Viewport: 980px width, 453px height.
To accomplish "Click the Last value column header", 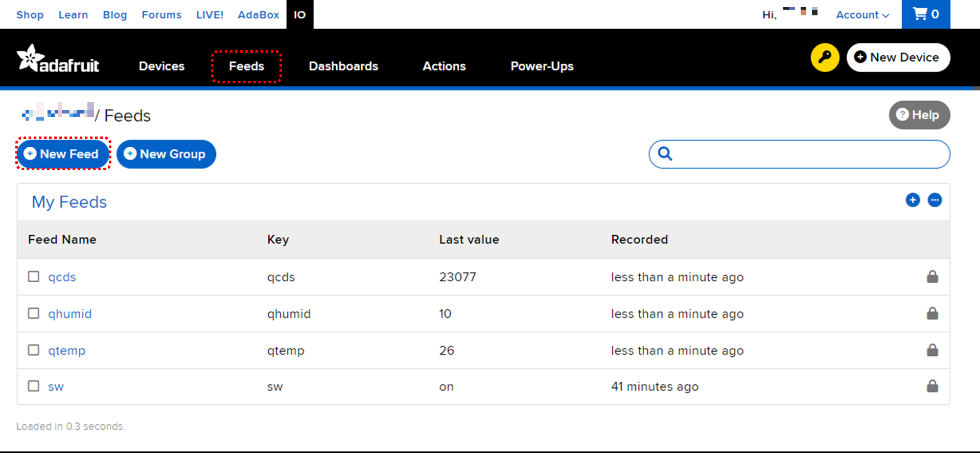I will pos(469,239).
